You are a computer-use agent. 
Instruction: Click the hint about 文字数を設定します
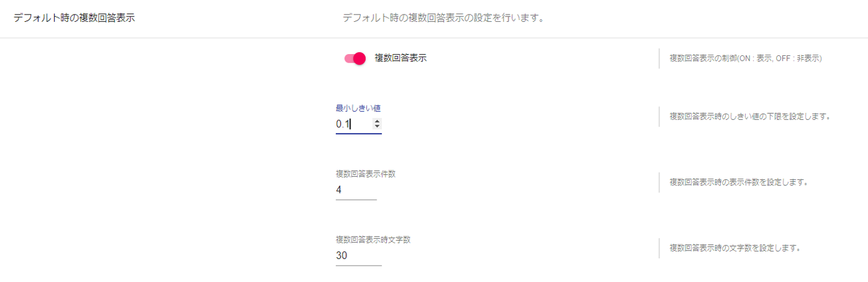pos(734,248)
